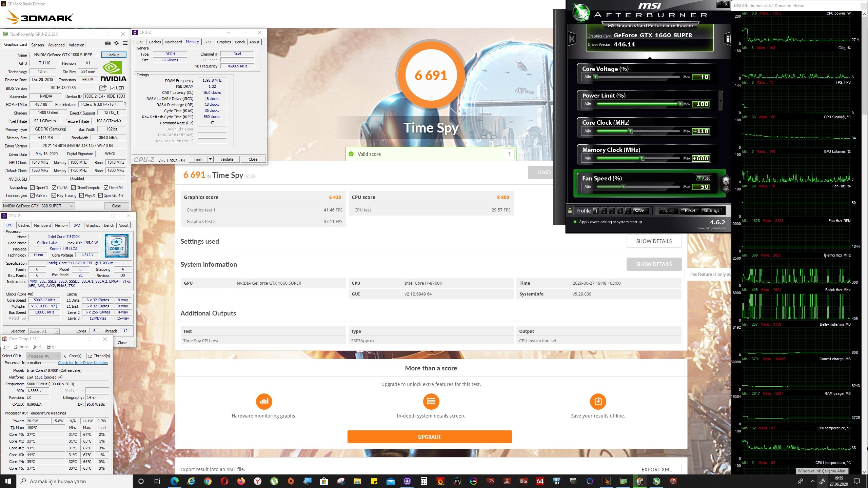Click the orange UPGRADE button
Screen dimensions: 868x488
pos(430,437)
